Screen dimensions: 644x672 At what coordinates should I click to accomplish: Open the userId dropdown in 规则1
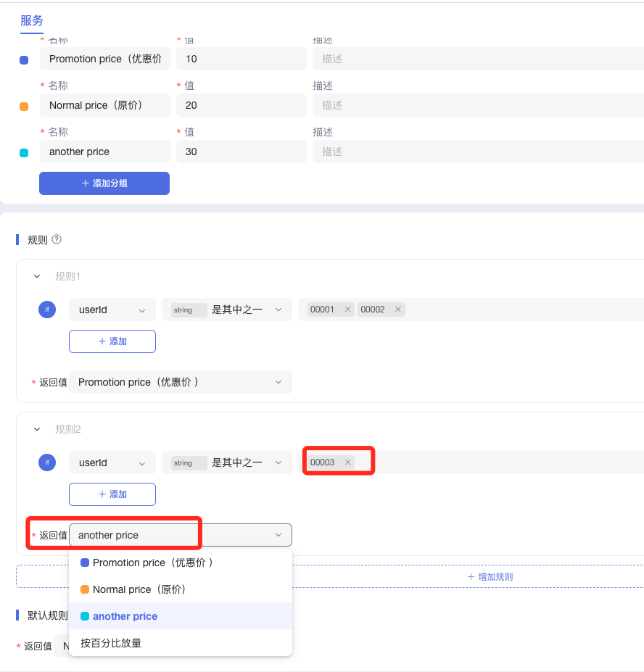(x=112, y=310)
